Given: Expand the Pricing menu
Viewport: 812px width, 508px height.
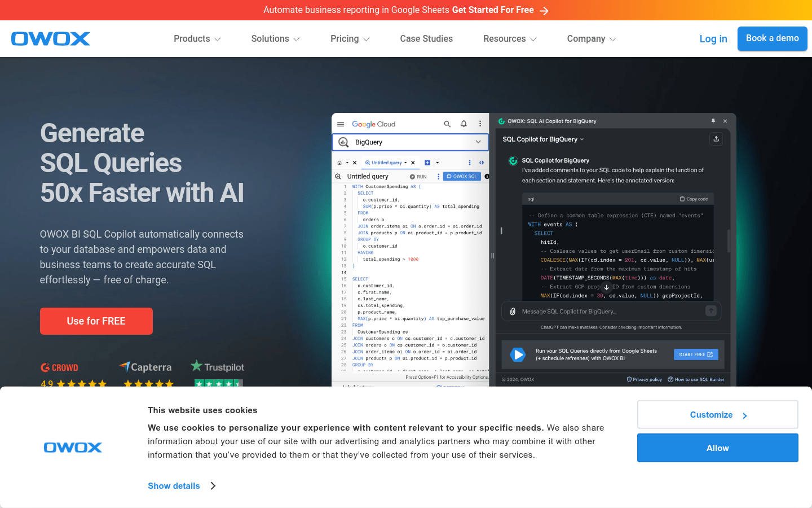Looking at the screenshot, I should pos(350,39).
